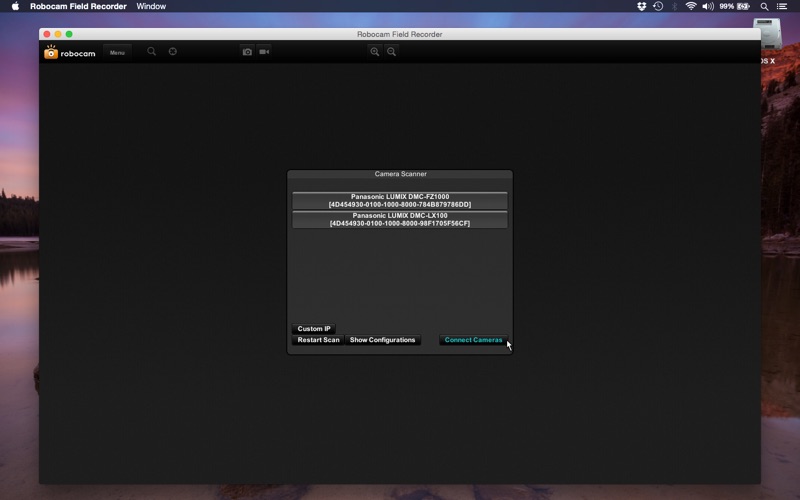800x500 pixels.
Task: Click the search magnifier toolbar icon
Action: [x=152, y=52]
